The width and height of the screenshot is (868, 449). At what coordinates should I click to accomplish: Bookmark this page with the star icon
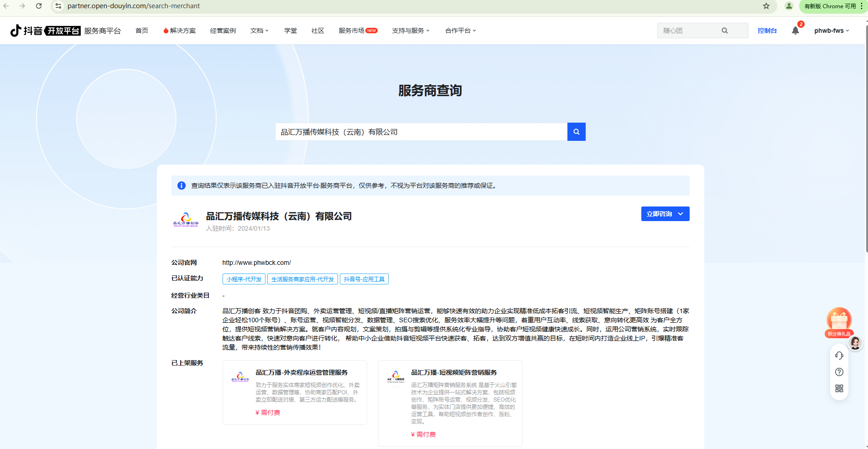click(766, 6)
